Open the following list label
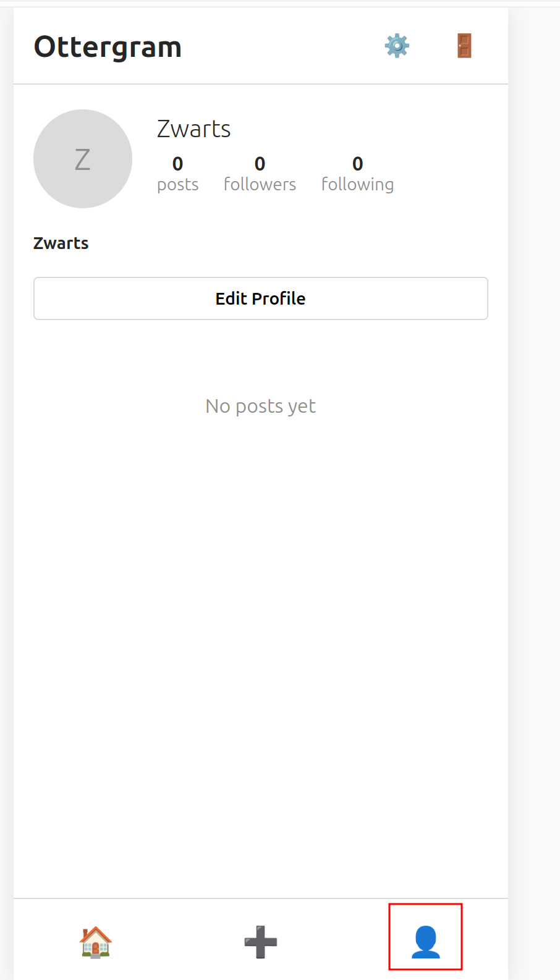 357,184
